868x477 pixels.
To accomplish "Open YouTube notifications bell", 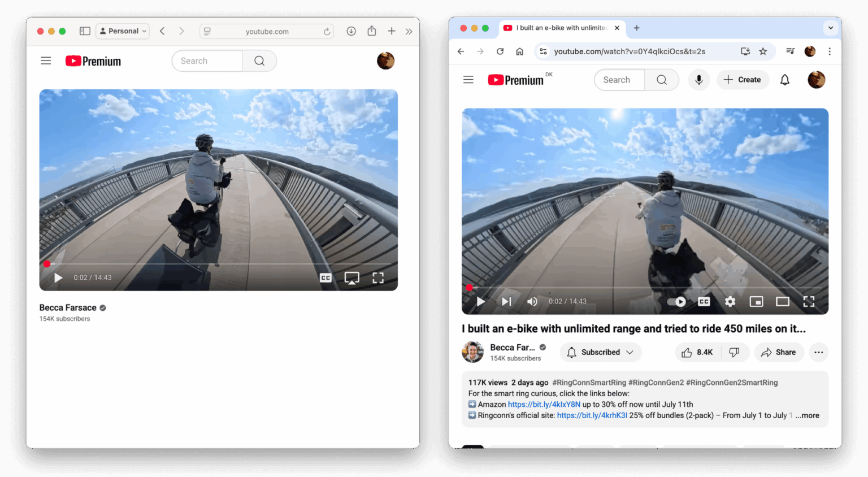I will pyautogui.click(x=785, y=80).
